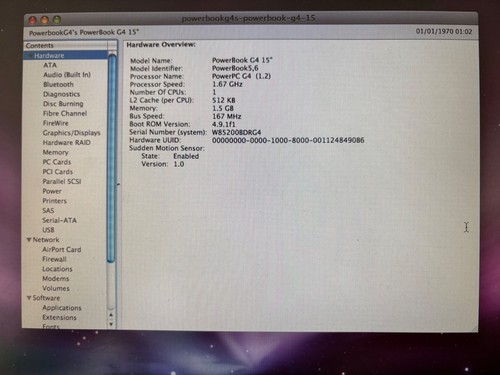Open the Applications section

coord(62,308)
